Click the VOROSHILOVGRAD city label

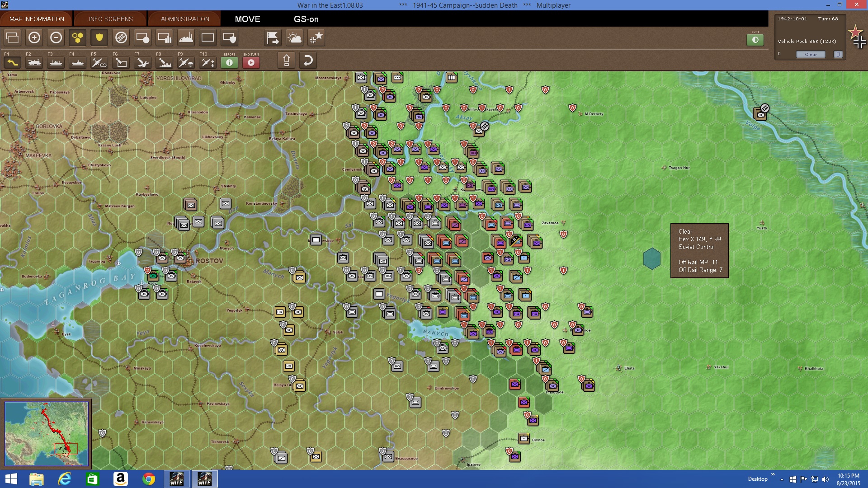point(179,78)
